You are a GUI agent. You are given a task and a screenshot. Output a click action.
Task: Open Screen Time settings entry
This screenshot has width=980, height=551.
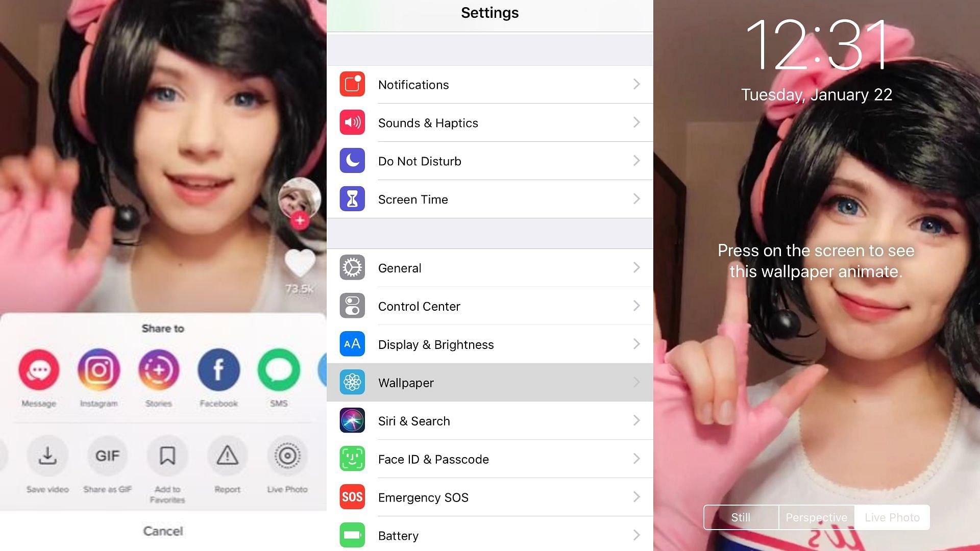(489, 199)
